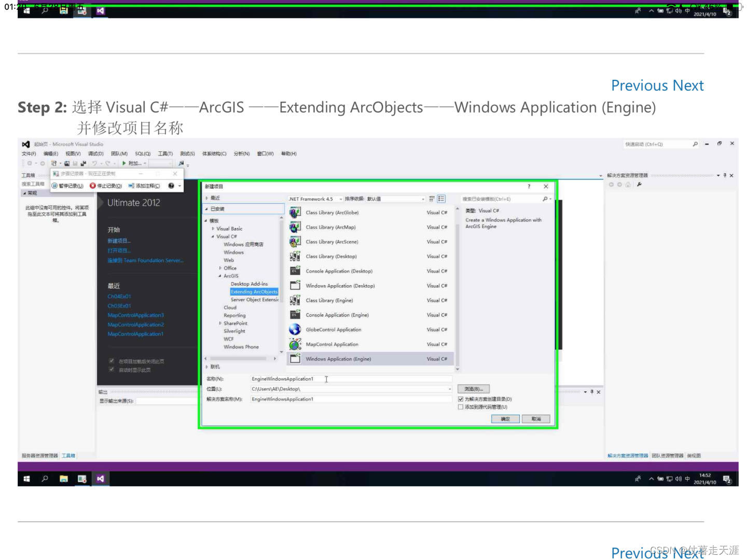Add a comment in the Steps Recorder
The height and width of the screenshot is (560, 747).
(144, 186)
